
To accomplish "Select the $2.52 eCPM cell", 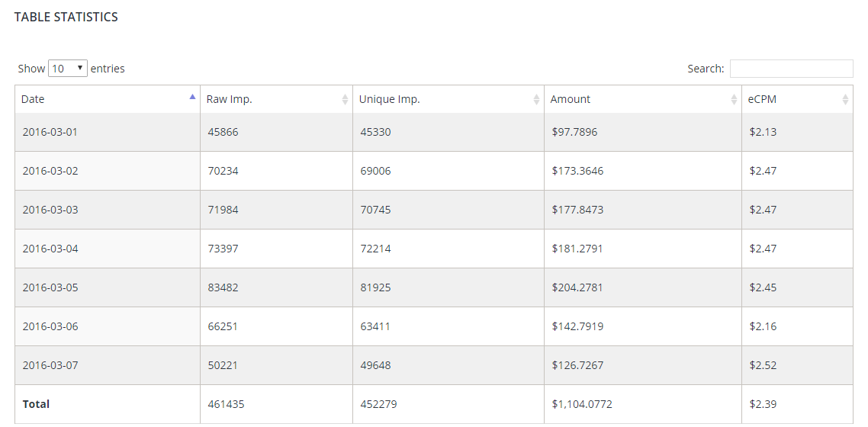I will 763,365.
